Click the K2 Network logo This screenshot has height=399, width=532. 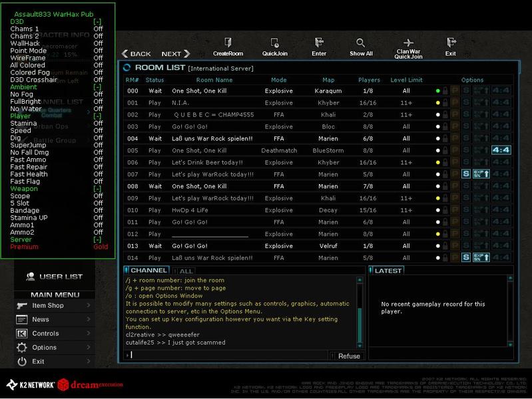point(31,385)
